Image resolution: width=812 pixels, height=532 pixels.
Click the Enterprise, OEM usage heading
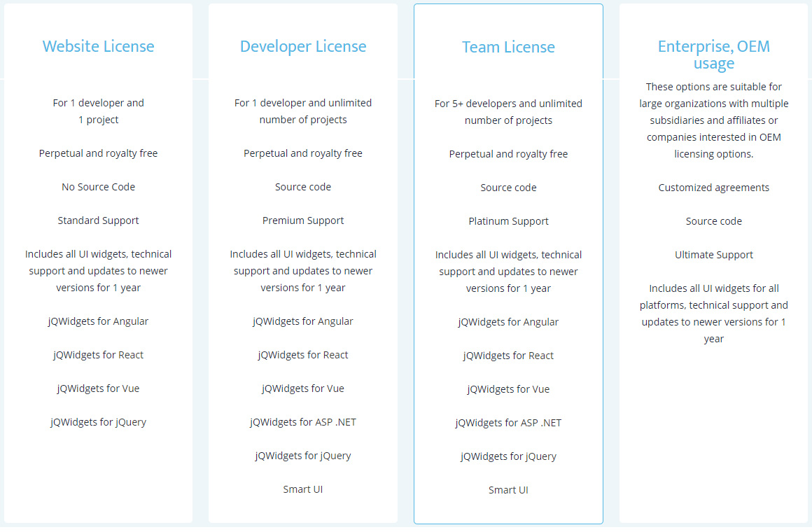pyautogui.click(x=713, y=55)
